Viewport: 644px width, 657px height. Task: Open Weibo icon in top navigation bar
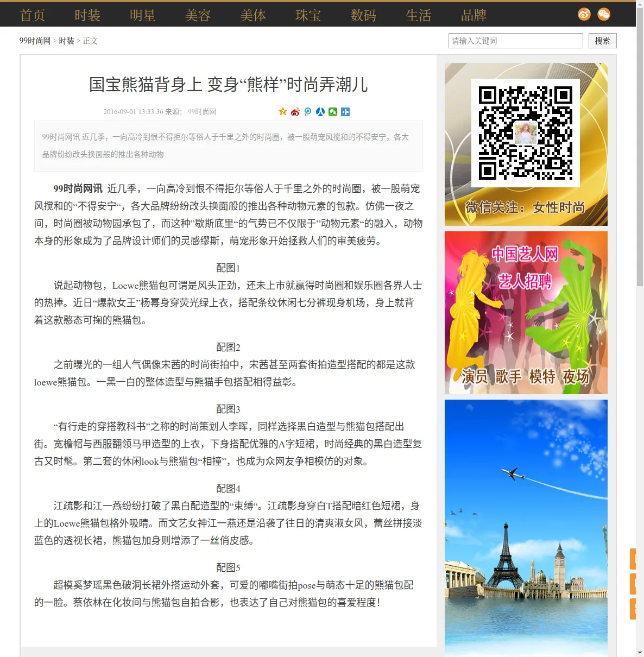584,14
